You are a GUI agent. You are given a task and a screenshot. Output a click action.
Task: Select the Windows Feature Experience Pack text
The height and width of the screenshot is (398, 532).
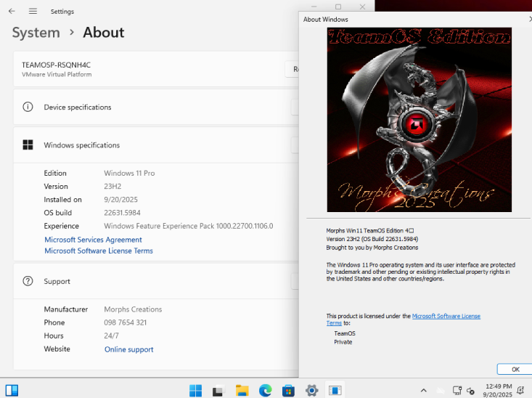(188, 226)
